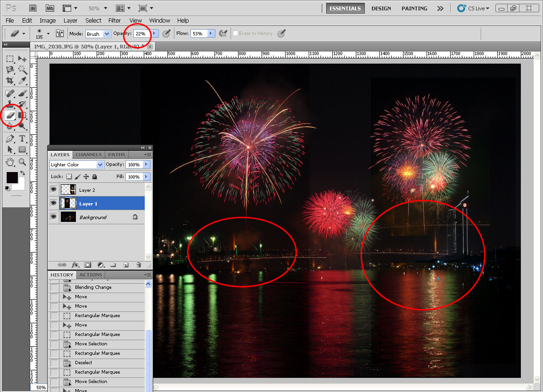Viewport: 543px width, 392px height.
Task: Delete layer using the trash icon
Action: (139, 265)
